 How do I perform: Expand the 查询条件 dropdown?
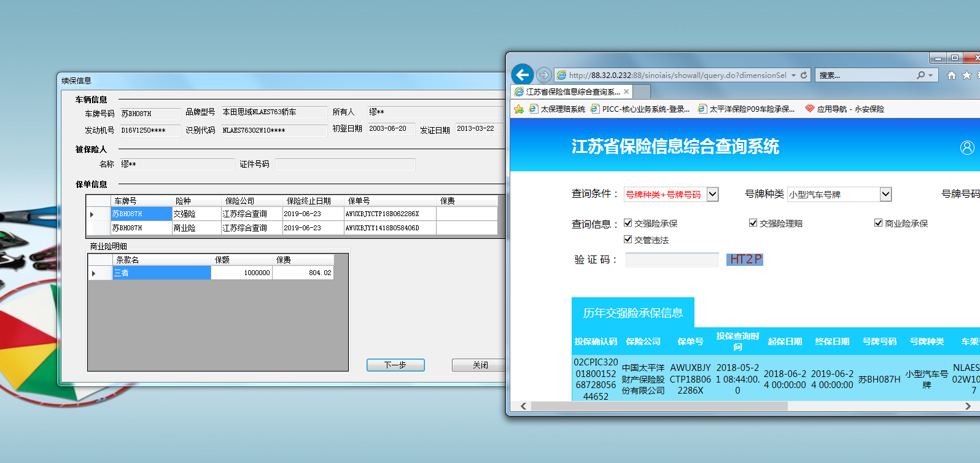712,194
